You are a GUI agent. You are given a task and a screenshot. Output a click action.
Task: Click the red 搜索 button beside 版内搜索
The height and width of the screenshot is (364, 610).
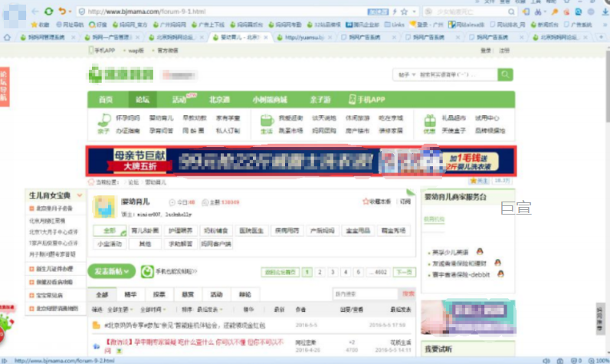(408, 294)
